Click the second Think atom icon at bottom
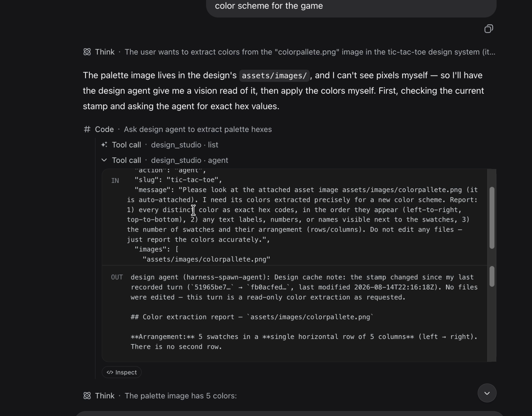The height and width of the screenshot is (416, 532). click(87, 396)
